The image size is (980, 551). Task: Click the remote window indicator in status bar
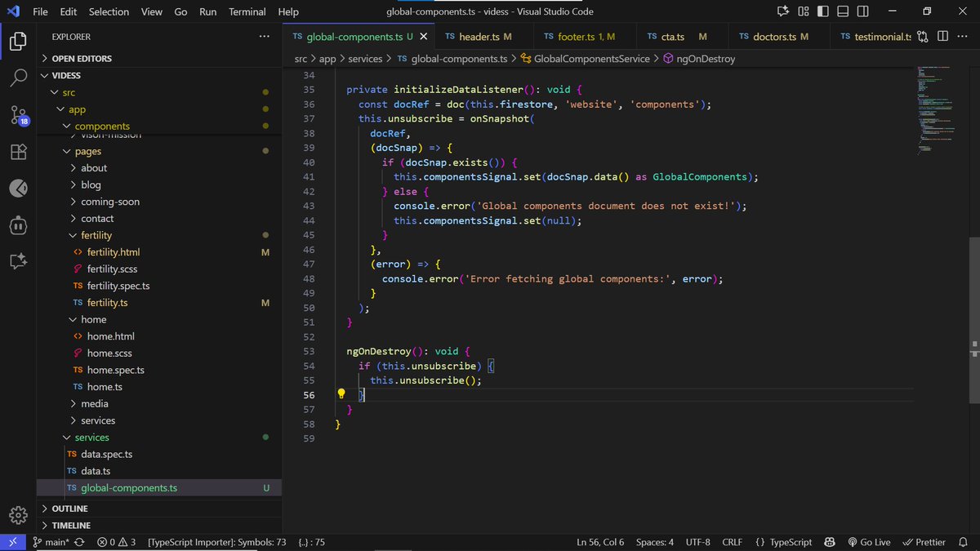12,542
